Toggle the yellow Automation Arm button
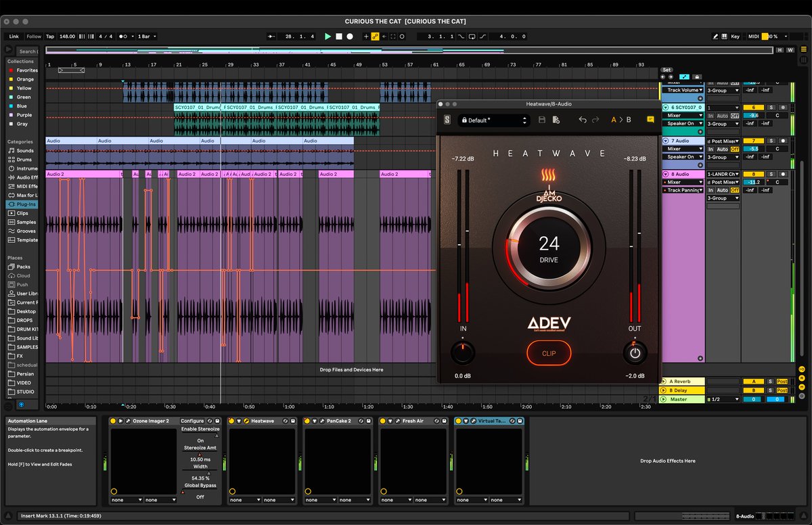The width and height of the screenshot is (812, 525). [375, 37]
